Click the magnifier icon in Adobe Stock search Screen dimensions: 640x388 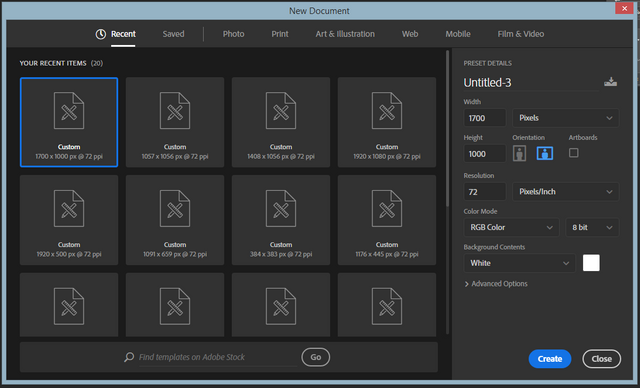pos(129,357)
